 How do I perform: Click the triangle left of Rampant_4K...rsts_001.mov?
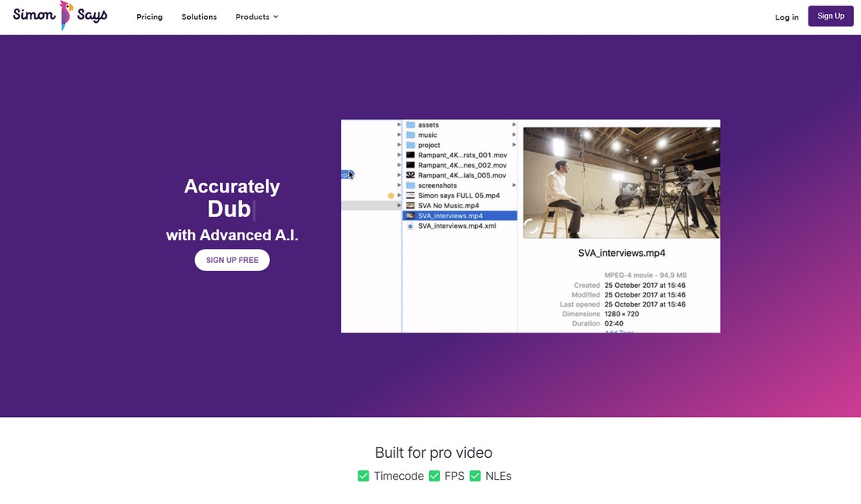(399, 156)
